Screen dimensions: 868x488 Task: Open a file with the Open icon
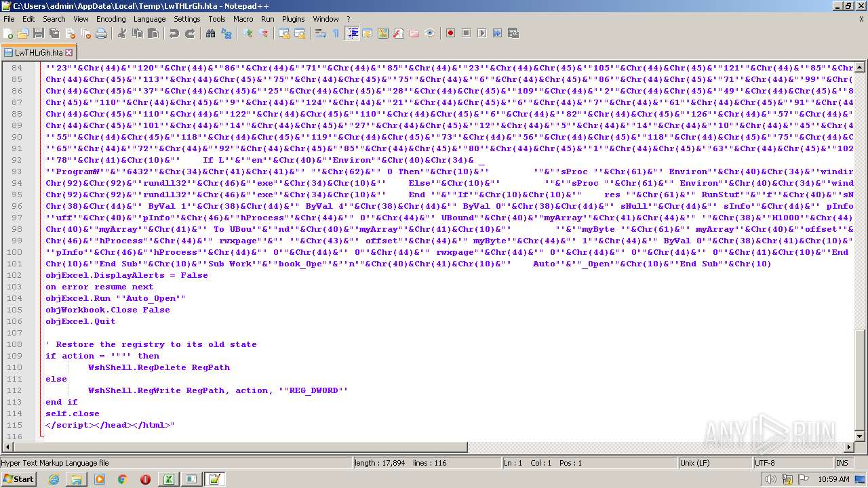tap(23, 33)
